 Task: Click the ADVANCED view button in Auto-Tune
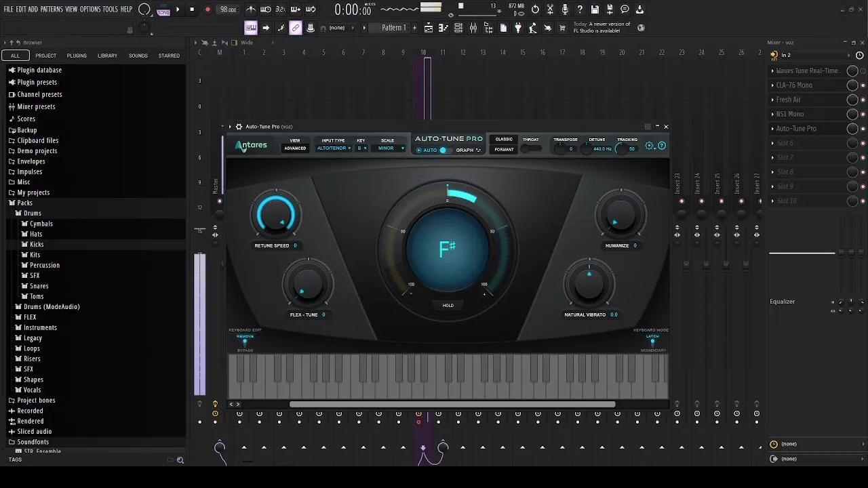point(295,148)
